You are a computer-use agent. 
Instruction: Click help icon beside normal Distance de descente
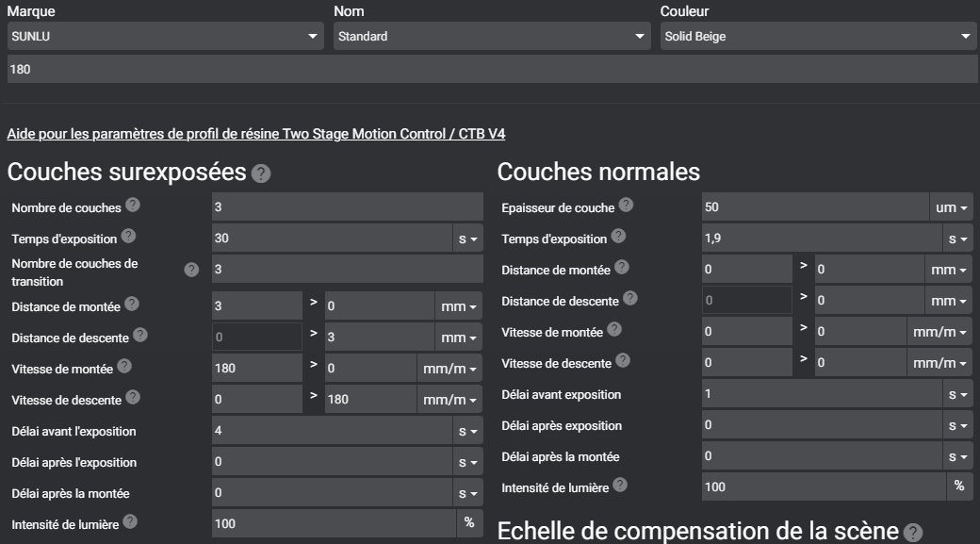coord(630,299)
